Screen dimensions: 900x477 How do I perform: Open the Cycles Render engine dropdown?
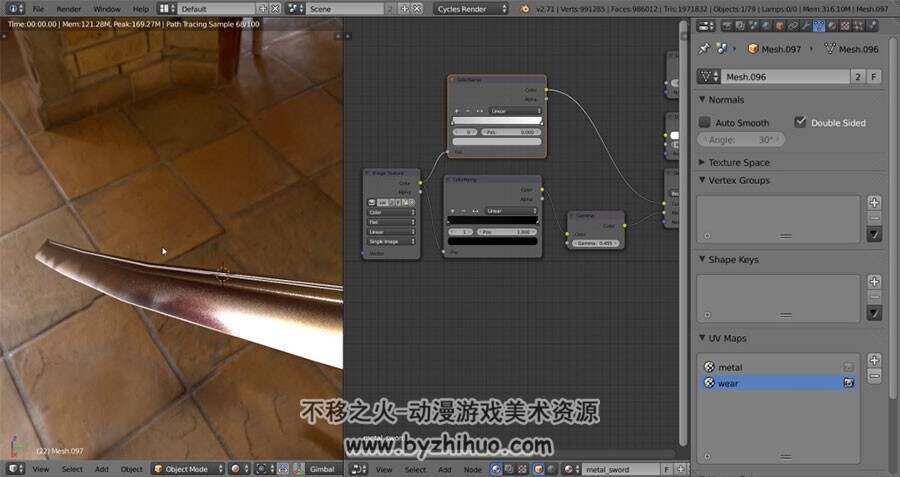(x=471, y=9)
